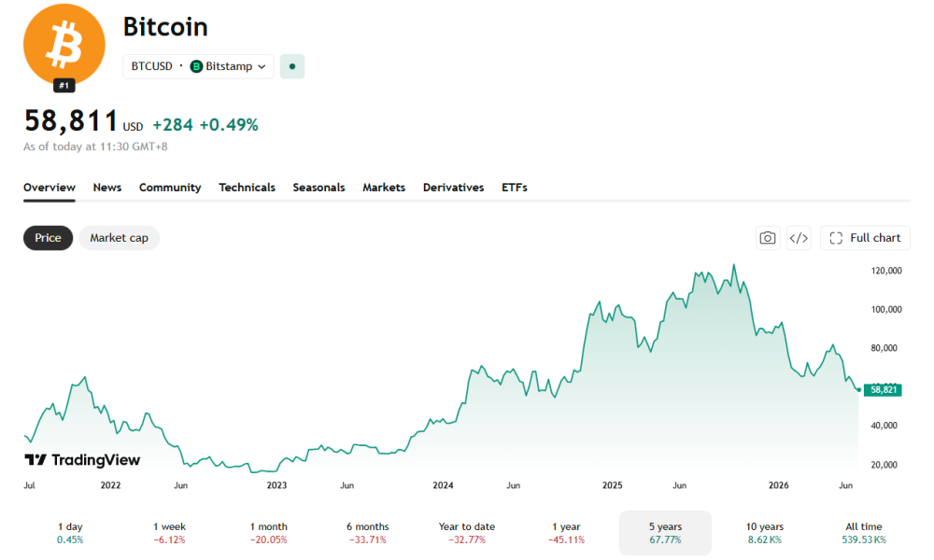
Task: Open the Seasonals tab
Action: pos(318,188)
